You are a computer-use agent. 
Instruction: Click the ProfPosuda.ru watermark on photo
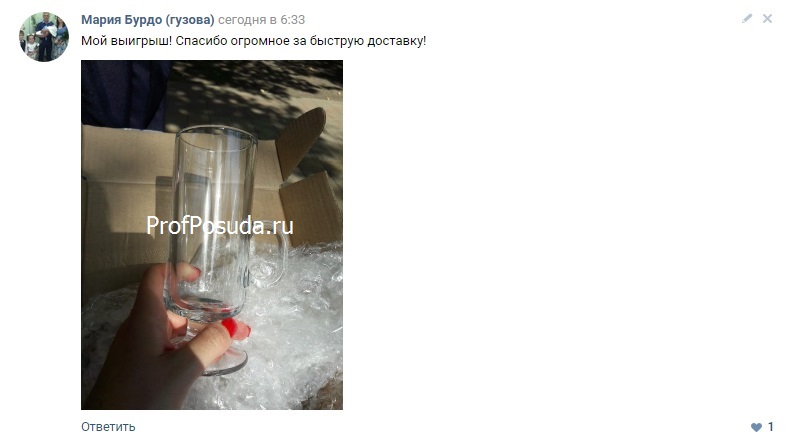[219, 226]
